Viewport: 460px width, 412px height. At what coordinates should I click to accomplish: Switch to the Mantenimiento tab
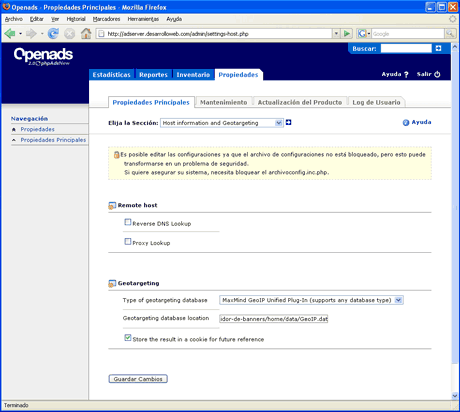tap(224, 102)
